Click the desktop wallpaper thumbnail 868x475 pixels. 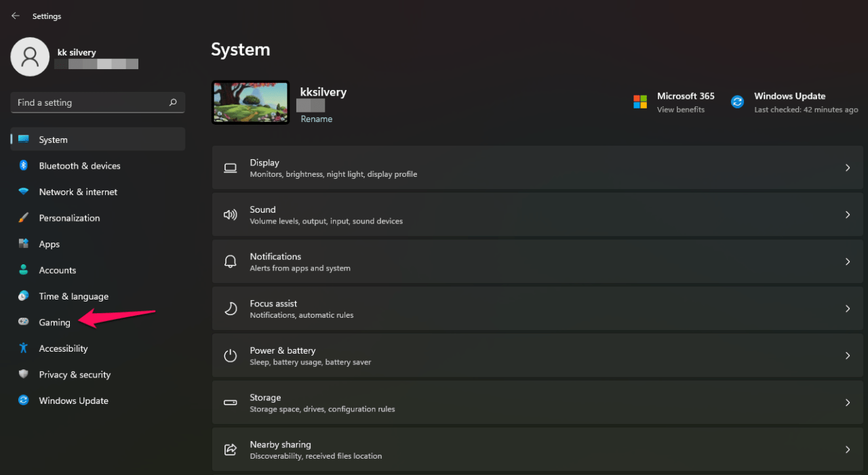point(250,102)
